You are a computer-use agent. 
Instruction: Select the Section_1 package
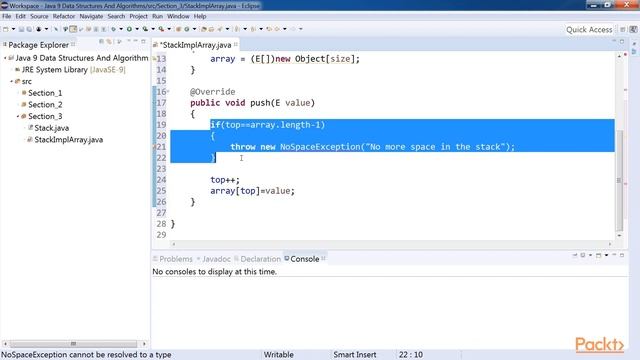click(x=42, y=93)
